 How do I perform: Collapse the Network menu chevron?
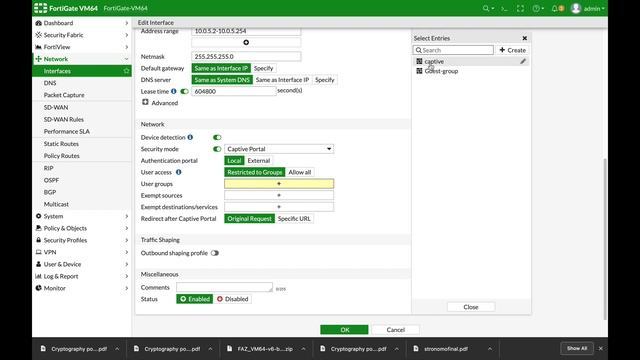click(x=127, y=59)
